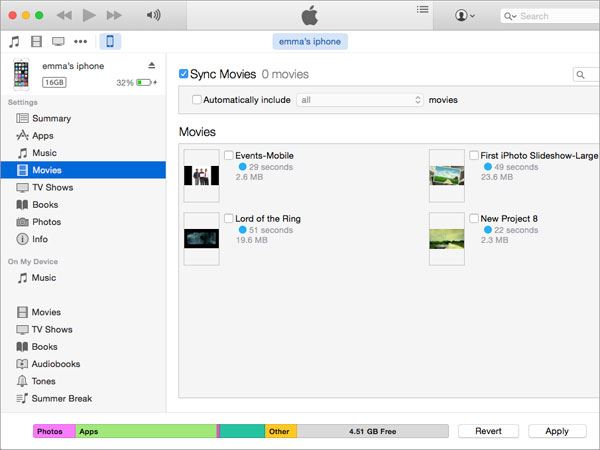Viewport: 600px width, 450px height.
Task: Click Lord of the Ring thumbnail
Action: click(x=202, y=239)
